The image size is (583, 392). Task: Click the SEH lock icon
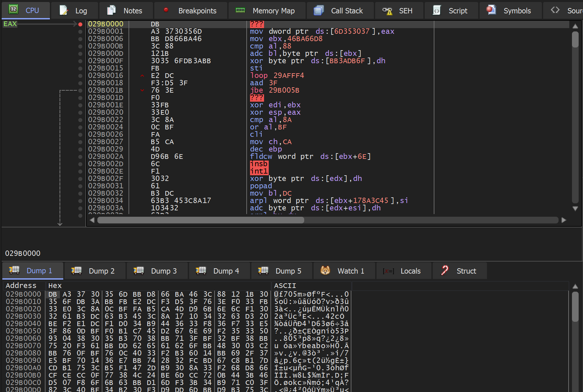pyautogui.click(x=387, y=11)
